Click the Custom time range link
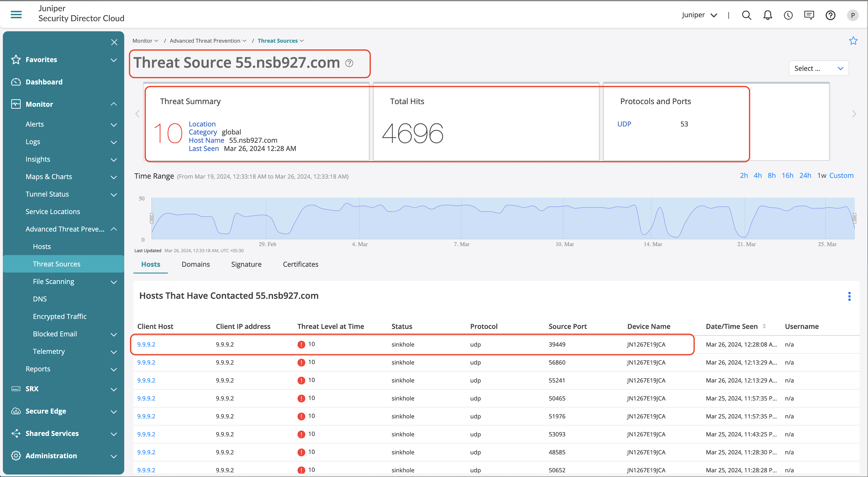The width and height of the screenshot is (868, 477). (841, 175)
